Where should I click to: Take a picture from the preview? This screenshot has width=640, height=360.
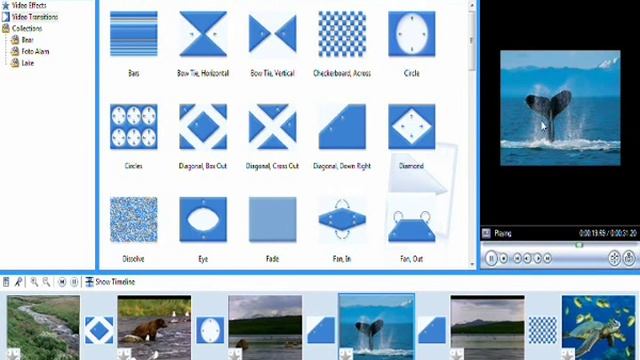(x=629, y=258)
